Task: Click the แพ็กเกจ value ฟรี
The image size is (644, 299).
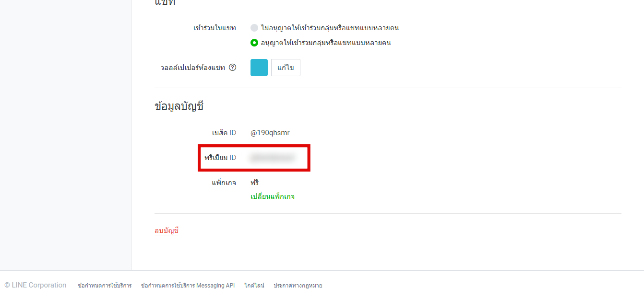Action: coord(255,183)
